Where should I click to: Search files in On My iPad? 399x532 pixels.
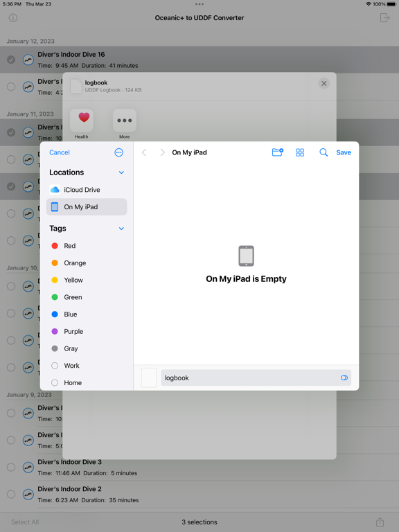coord(323,152)
